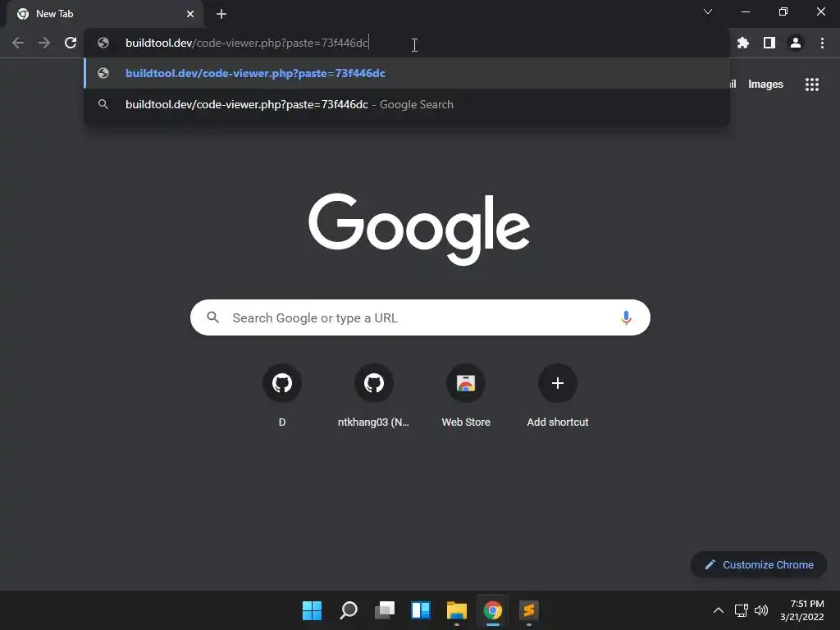840x630 pixels.
Task: Choose the buildtool.dev Google Search suggestion
Action: click(x=407, y=104)
